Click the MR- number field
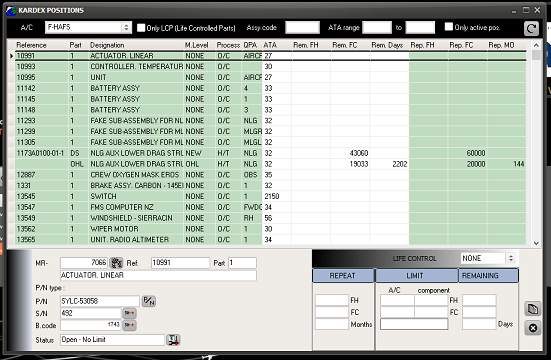This screenshot has height=360, width=551. (x=84, y=263)
